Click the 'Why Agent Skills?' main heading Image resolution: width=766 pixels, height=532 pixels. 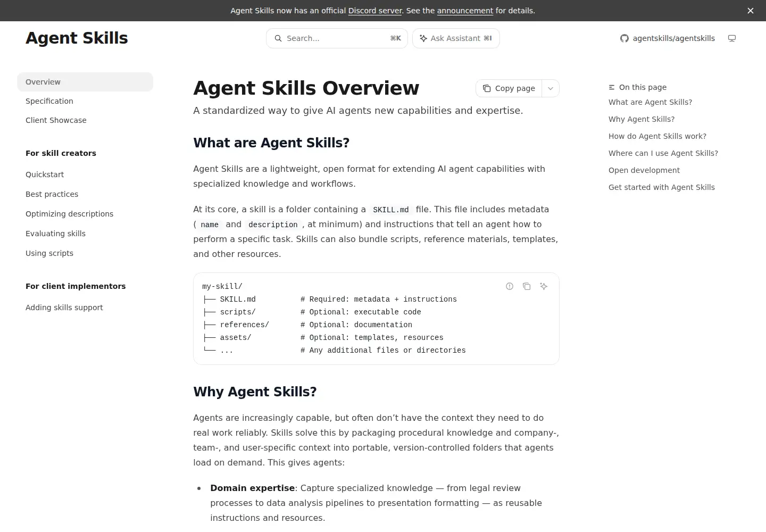tap(255, 392)
